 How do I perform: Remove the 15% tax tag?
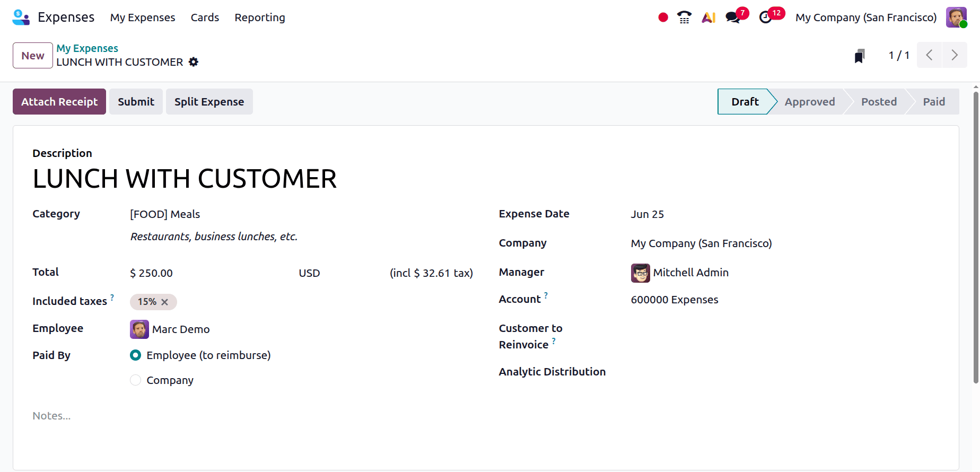coord(165,302)
